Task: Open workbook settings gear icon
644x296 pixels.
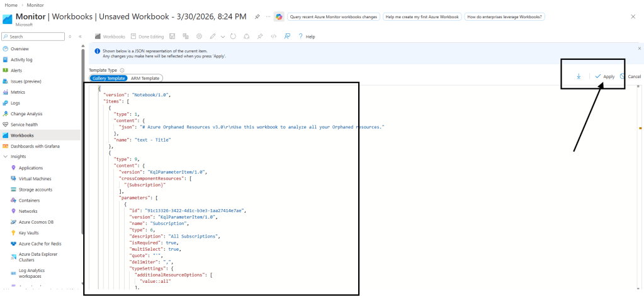Action: pyautogui.click(x=199, y=37)
